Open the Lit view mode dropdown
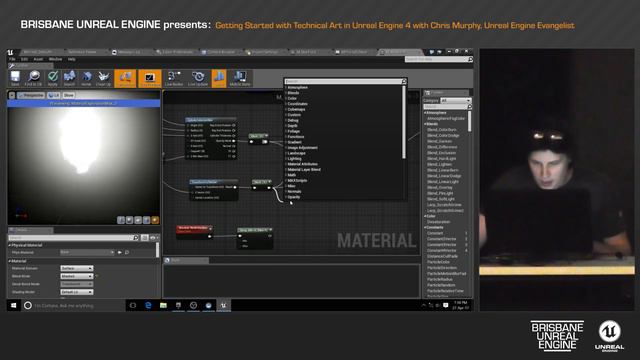This screenshot has height=360, width=640. pos(54,95)
